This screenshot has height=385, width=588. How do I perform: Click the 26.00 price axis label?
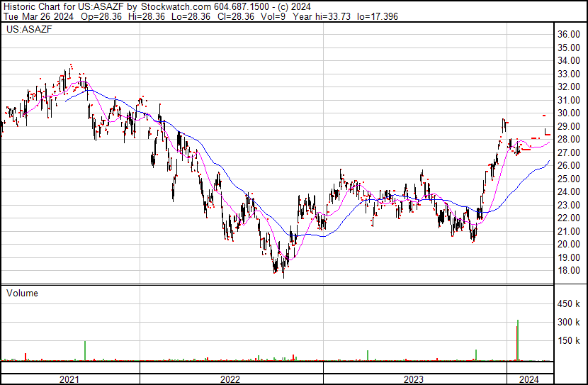(x=569, y=166)
